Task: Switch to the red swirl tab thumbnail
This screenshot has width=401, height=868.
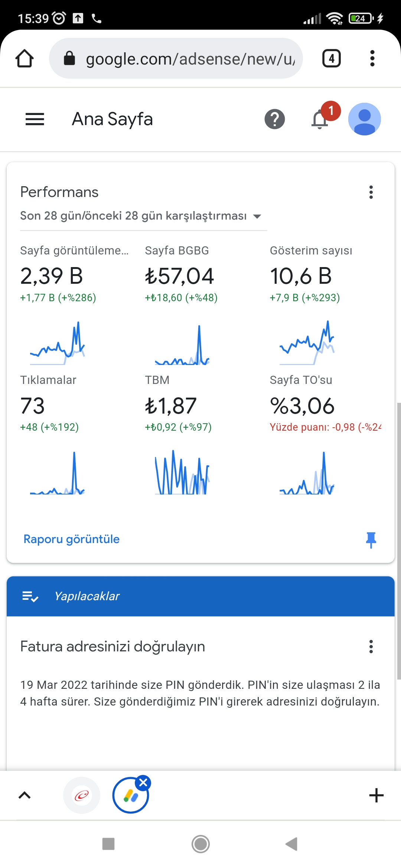Action: pyautogui.click(x=82, y=795)
